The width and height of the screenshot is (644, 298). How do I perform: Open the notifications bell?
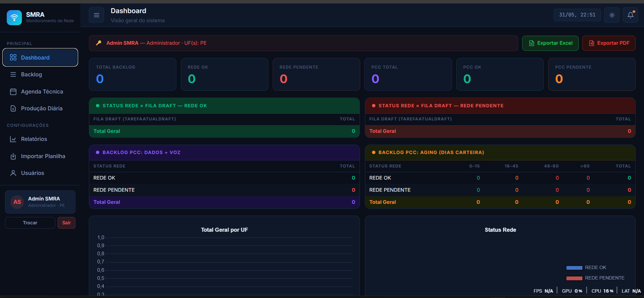631,15
